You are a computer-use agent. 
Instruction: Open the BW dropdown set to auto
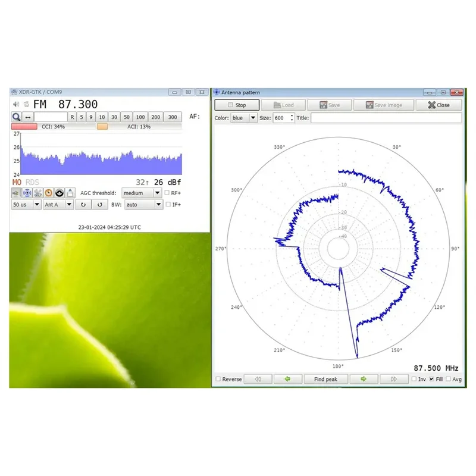click(x=143, y=204)
